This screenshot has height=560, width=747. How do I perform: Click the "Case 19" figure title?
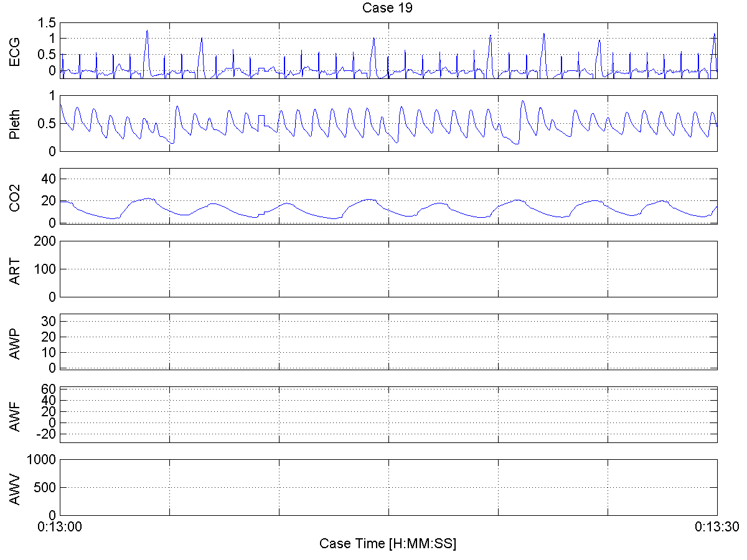[387, 8]
